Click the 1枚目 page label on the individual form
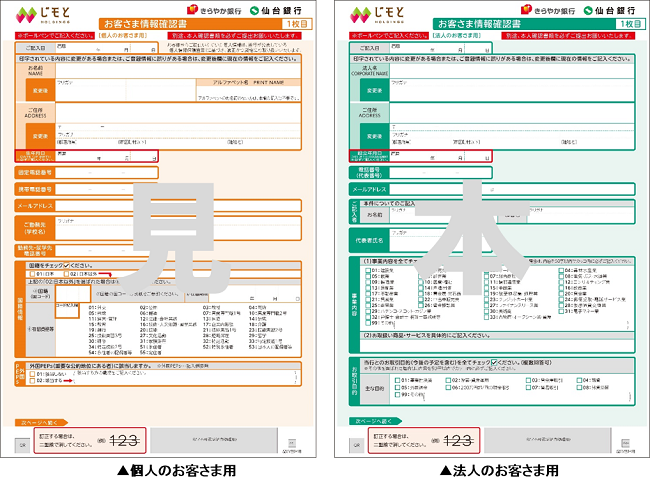 297,24
